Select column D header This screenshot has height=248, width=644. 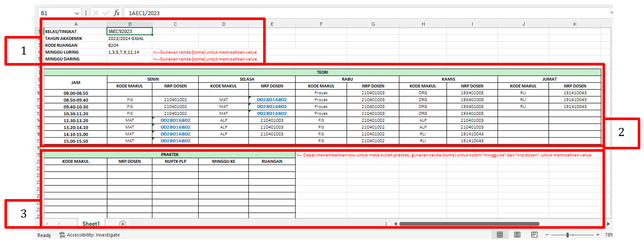[224, 24]
